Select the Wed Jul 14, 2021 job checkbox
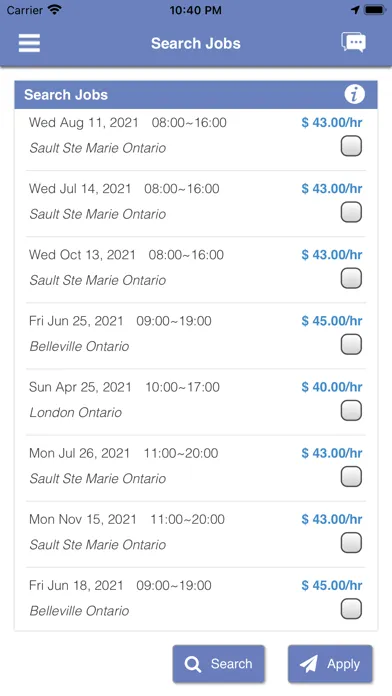The image size is (392, 696). tap(351, 212)
